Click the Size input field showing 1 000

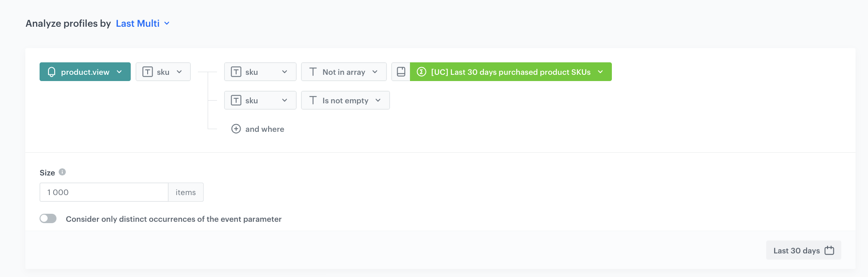click(x=104, y=192)
